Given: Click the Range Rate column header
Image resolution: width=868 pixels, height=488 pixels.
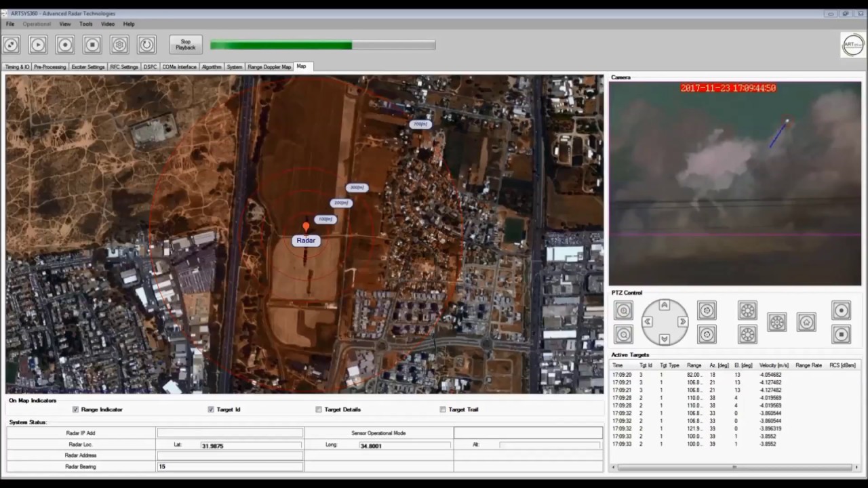Looking at the screenshot, I should (808, 365).
